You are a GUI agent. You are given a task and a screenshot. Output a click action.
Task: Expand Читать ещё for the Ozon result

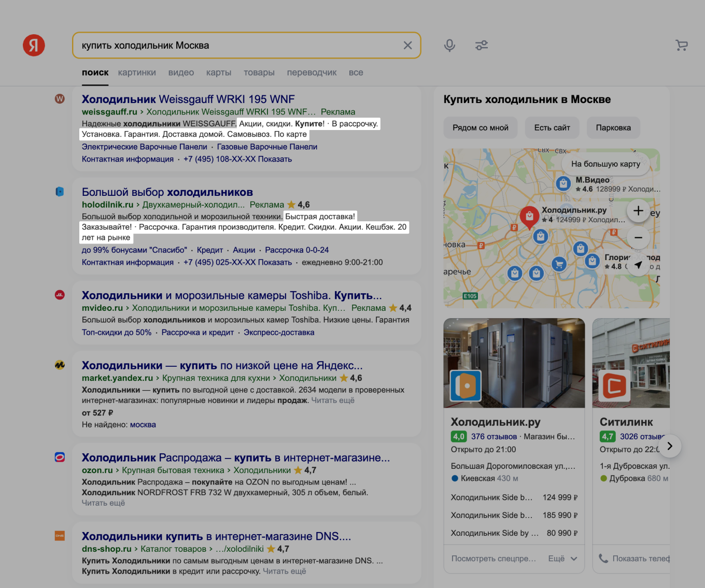(x=103, y=503)
